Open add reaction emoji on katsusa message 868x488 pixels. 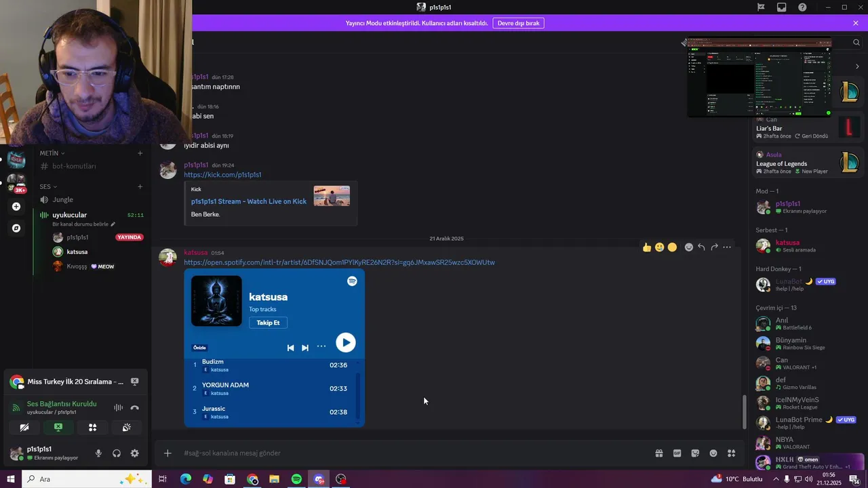pos(689,247)
